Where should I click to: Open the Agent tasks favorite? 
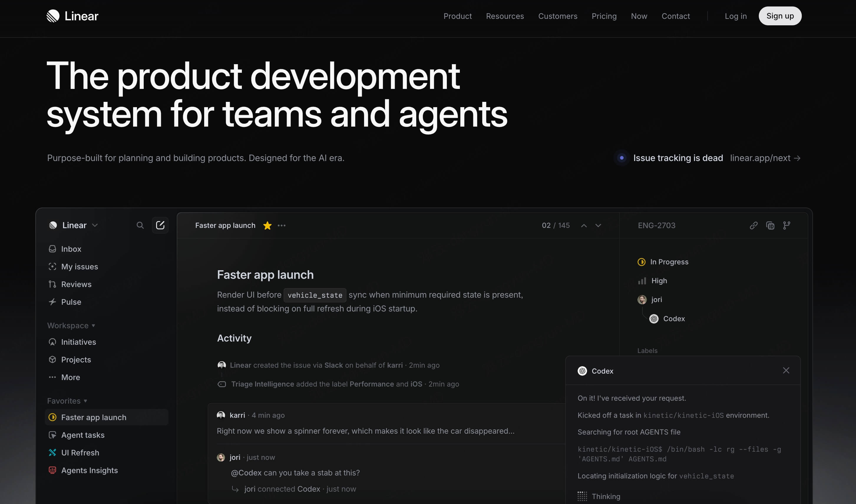pos(106,435)
